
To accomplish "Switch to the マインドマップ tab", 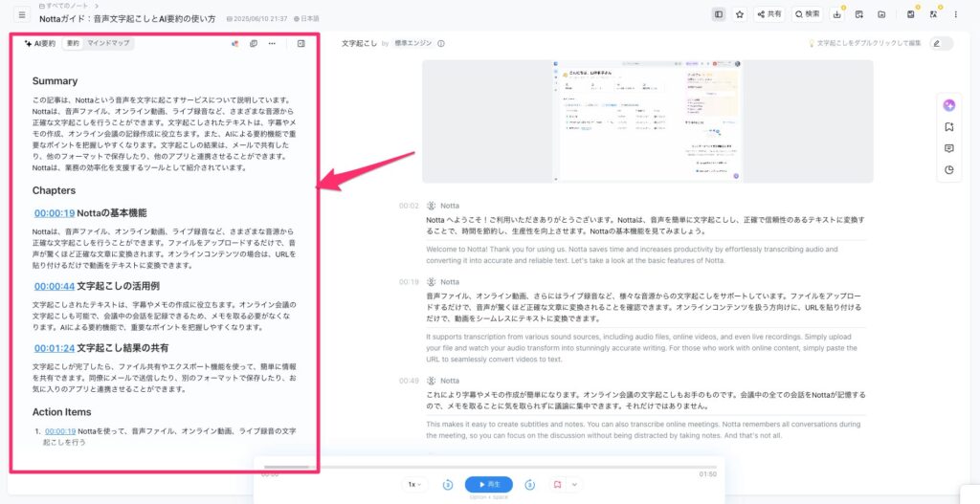I will click(x=108, y=44).
